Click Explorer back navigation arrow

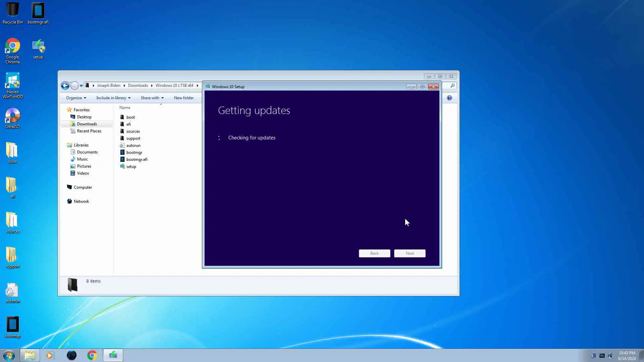[x=65, y=86]
